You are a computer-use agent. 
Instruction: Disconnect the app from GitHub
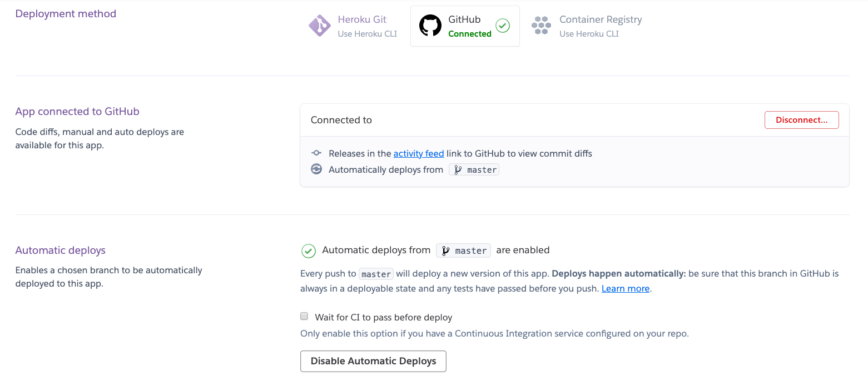pyautogui.click(x=802, y=120)
